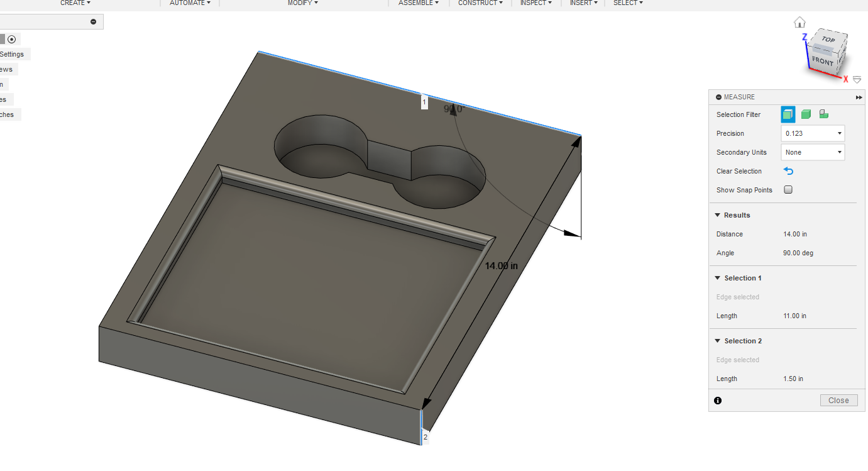
Task: Click the Clear Selection undo arrow
Action: pyautogui.click(x=789, y=171)
